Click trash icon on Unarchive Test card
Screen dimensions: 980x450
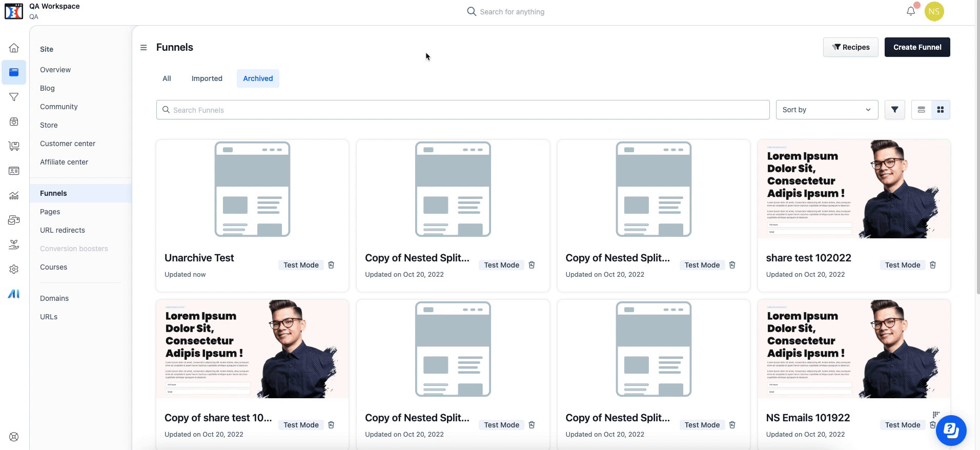pyautogui.click(x=331, y=265)
